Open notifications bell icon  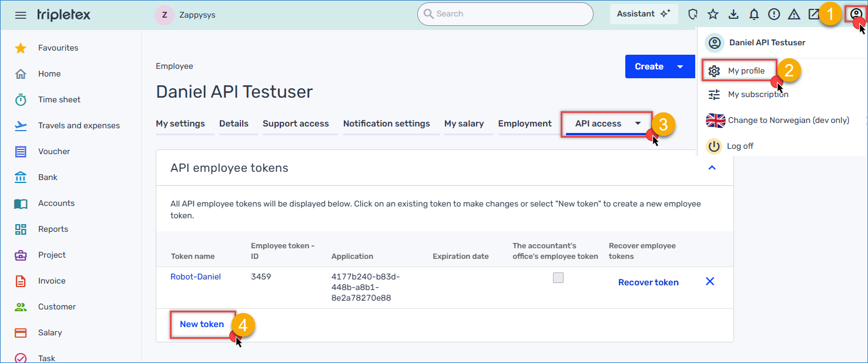[754, 14]
